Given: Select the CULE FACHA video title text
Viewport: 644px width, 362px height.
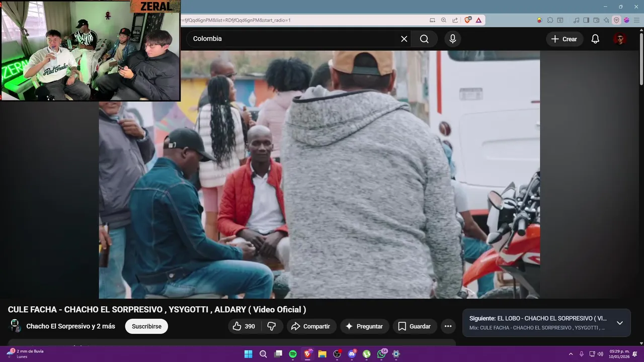Looking at the screenshot, I should [157, 310].
